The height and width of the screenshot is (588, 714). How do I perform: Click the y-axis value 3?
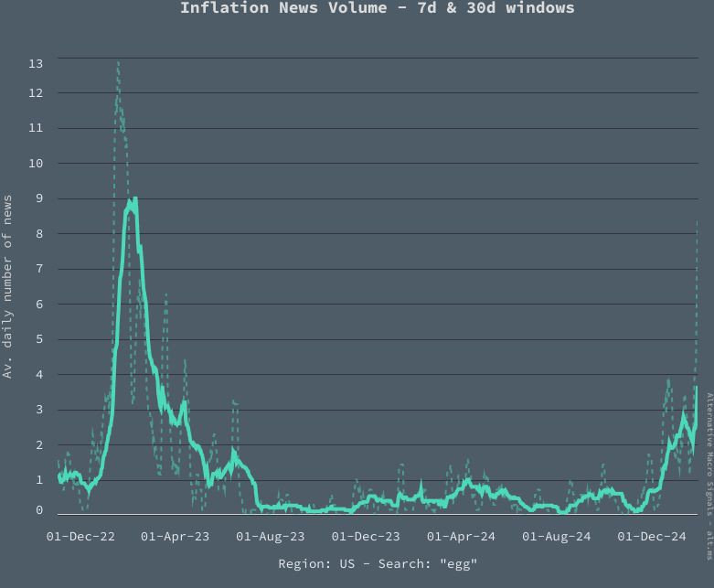39,410
